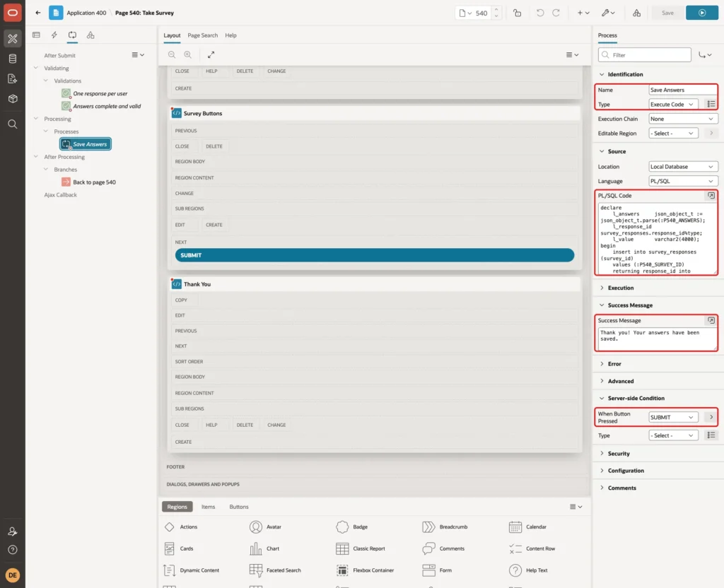Expand the Security section
724x588 pixels.
pos(602,453)
